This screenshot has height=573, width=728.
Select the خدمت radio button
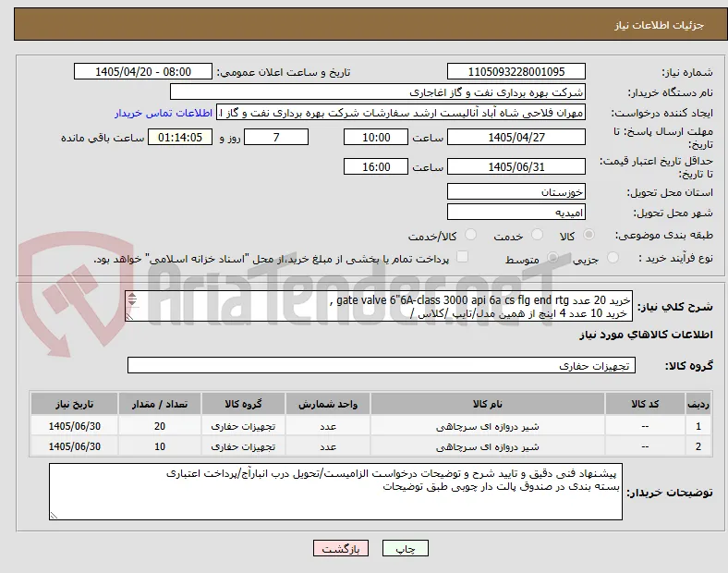[x=537, y=235]
